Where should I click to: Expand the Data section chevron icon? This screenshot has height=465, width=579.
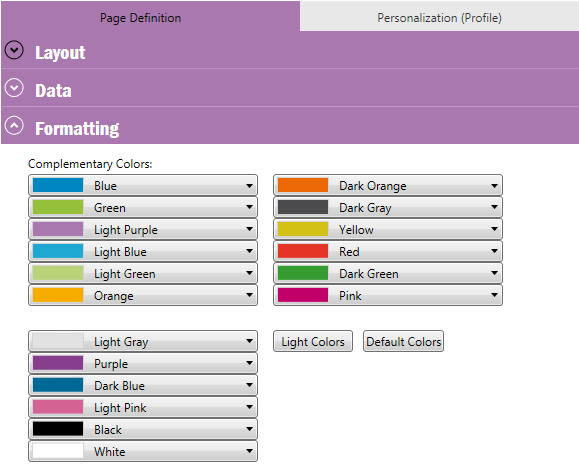[14, 88]
